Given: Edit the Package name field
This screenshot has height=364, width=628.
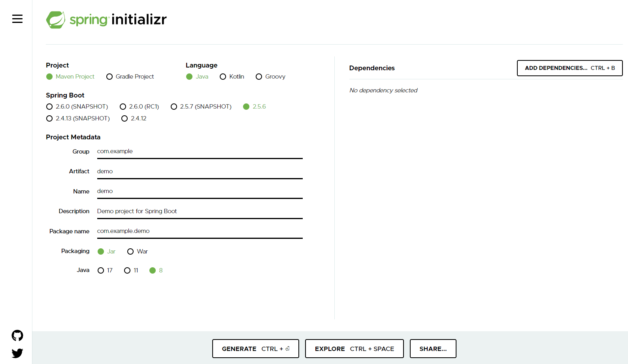Looking at the screenshot, I should pos(200,231).
